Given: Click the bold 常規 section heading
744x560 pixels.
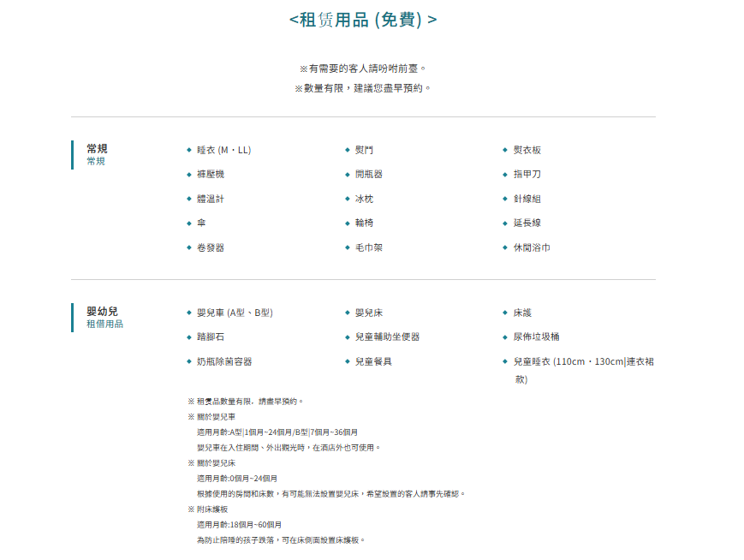Looking at the screenshot, I should 97,148.
